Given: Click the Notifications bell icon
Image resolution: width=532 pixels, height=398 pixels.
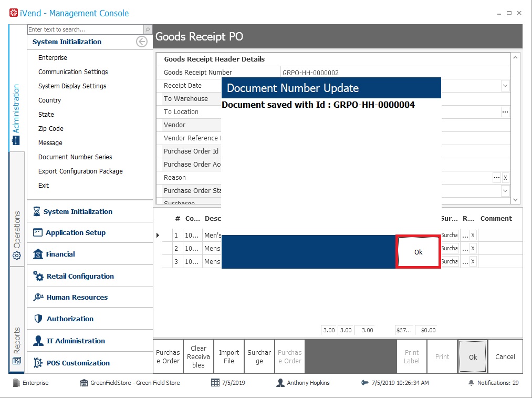Looking at the screenshot, I should [x=471, y=383].
